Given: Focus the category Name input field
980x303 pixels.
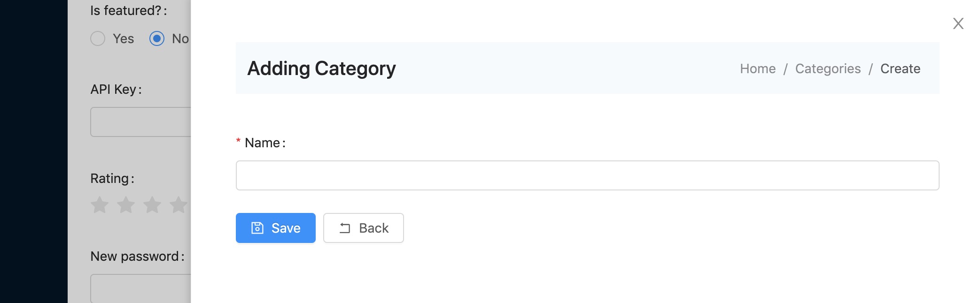Looking at the screenshot, I should (x=588, y=175).
